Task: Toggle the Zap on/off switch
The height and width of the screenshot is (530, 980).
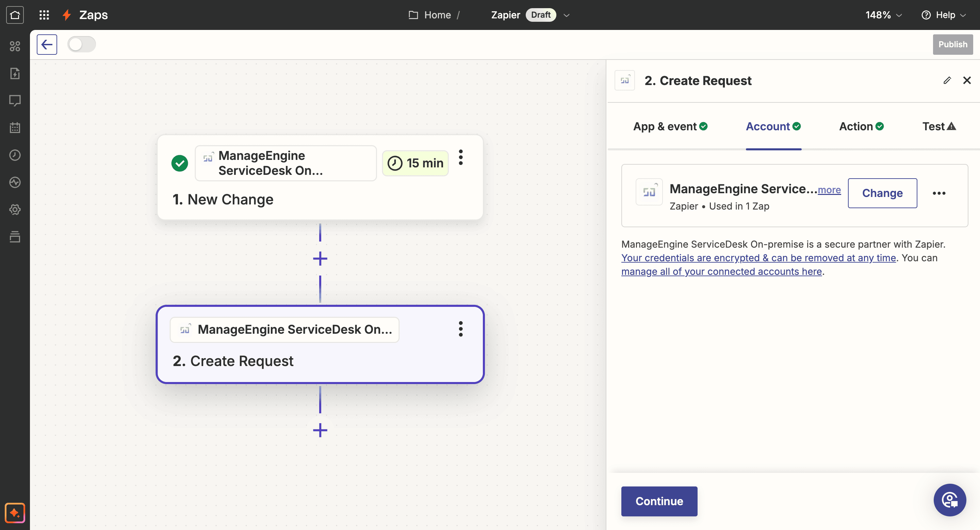Action: 81,45
